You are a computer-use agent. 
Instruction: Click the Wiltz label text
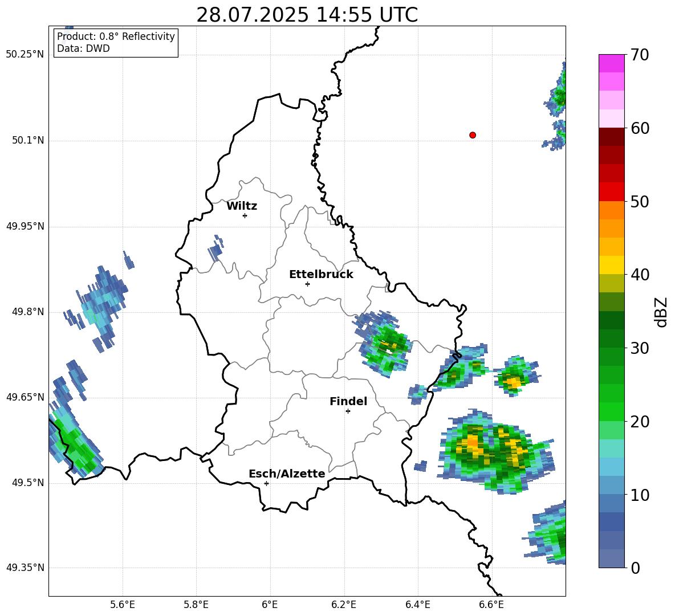click(x=242, y=206)
